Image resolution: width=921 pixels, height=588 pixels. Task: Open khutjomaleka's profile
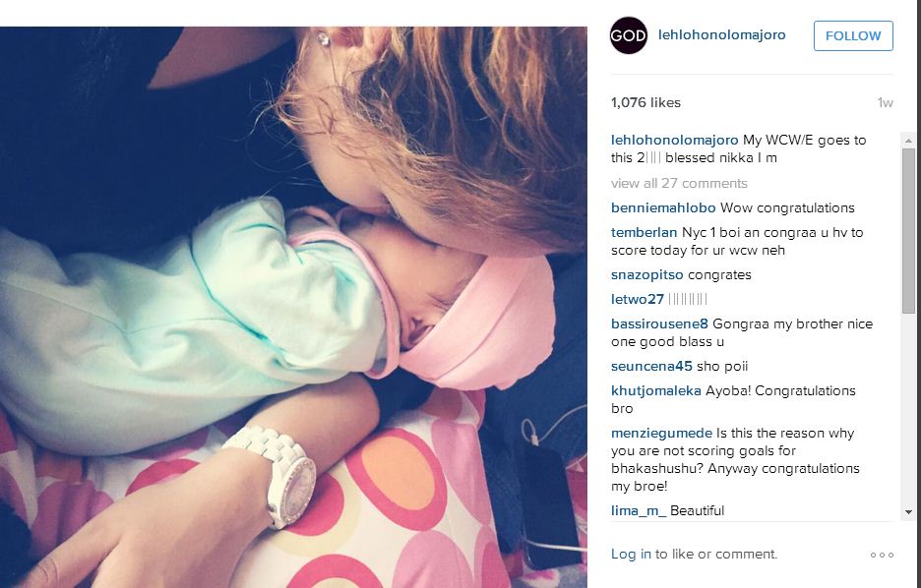point(655,390)
